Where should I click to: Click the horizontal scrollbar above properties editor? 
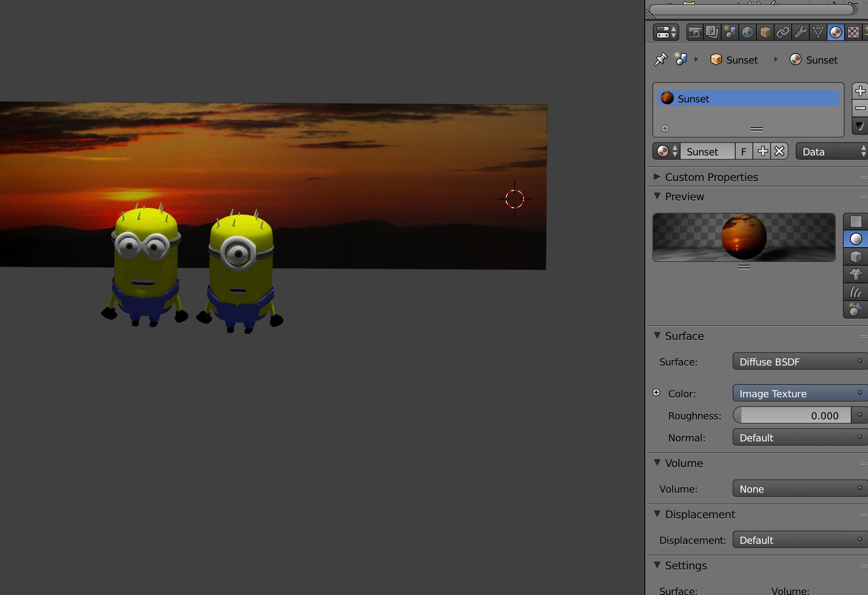[752, 10]
